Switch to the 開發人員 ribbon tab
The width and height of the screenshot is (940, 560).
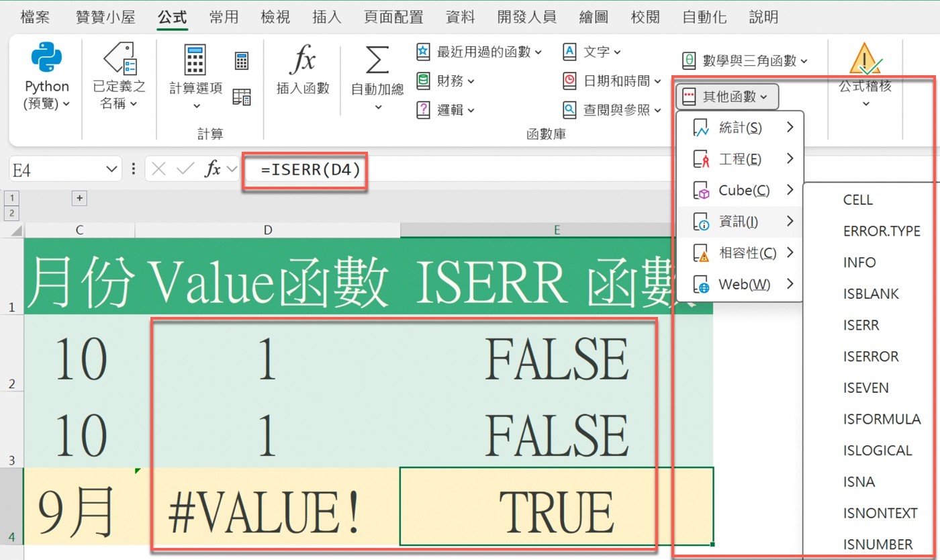click(x=527, y=17)
